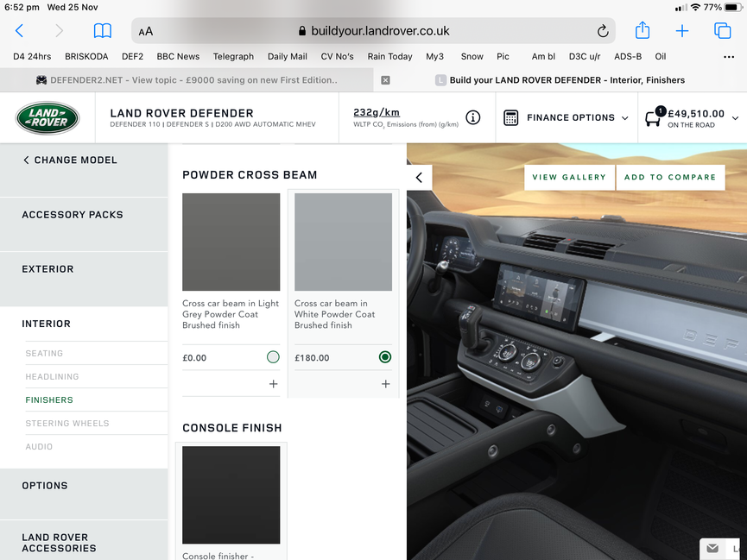
Task: Choose the dark console finisher swatch
Action: [231, 494]
